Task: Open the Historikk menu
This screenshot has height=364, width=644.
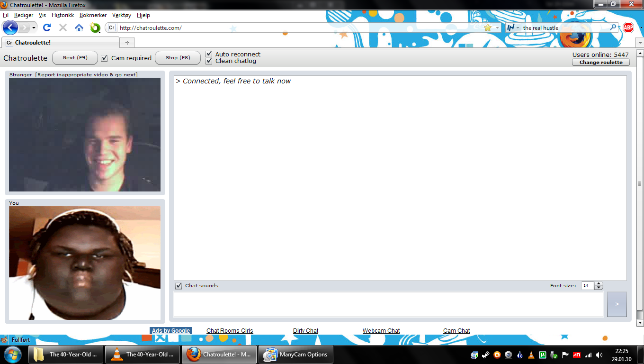Action: tap(63, 15)
